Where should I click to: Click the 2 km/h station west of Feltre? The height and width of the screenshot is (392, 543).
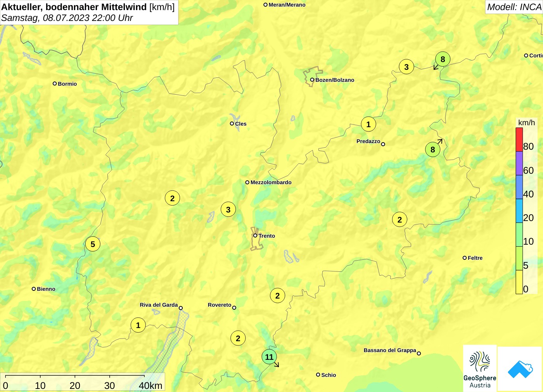400,219
